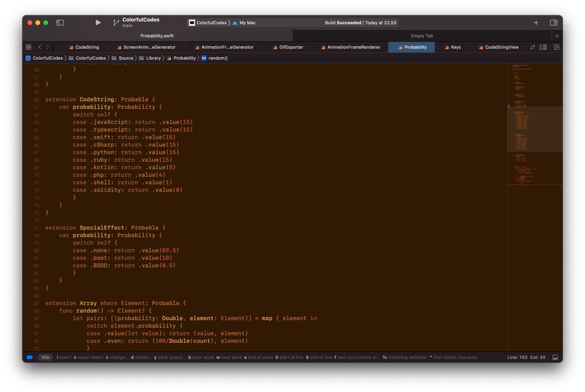Open the CodeString editor tab
This screenshot has width=585, height=392.
point(83,47)
